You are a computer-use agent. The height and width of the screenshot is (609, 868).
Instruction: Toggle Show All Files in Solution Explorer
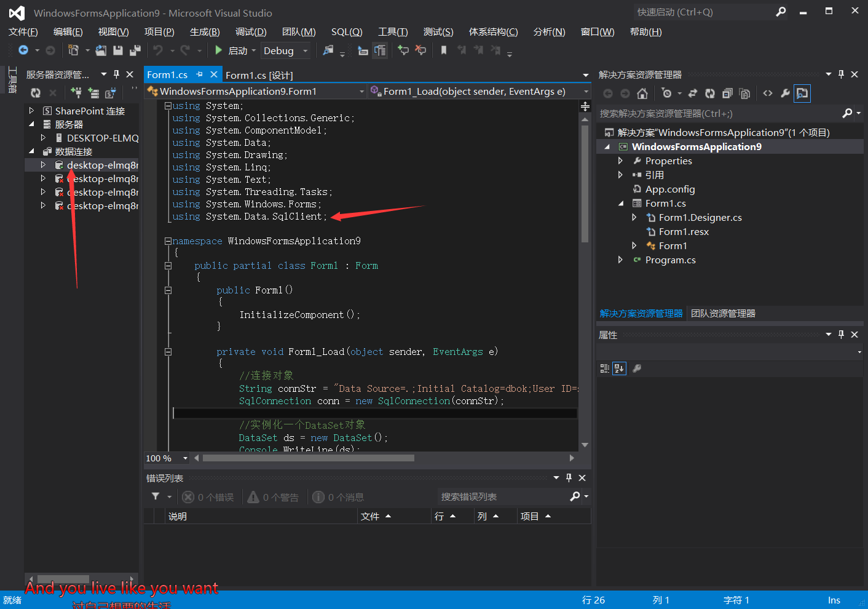click(744, 94)
